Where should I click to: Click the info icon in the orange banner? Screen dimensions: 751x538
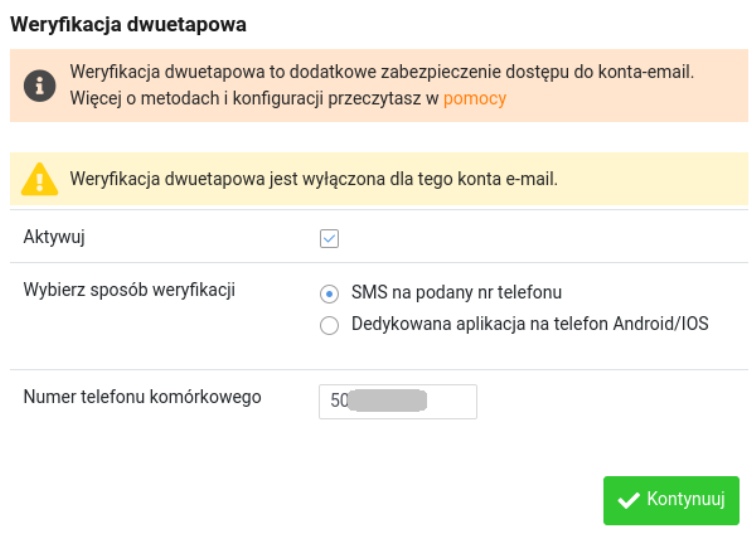[x=40, y=86]
